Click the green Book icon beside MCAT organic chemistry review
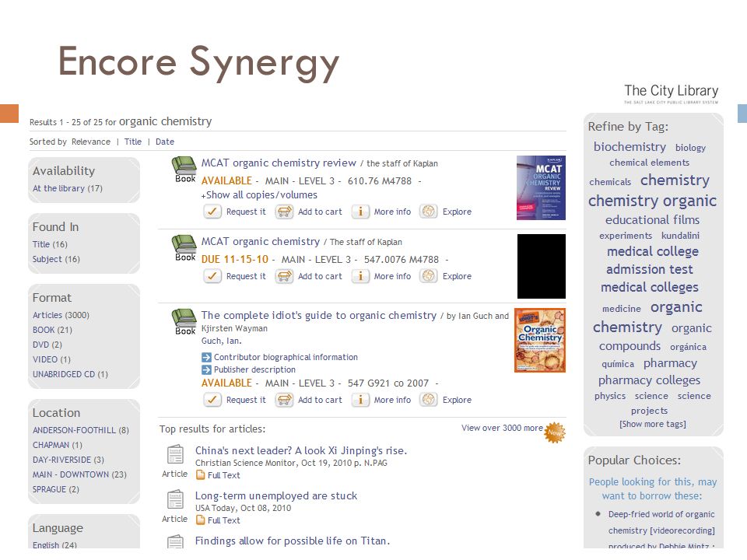747x560 pixels. point(184,170)
